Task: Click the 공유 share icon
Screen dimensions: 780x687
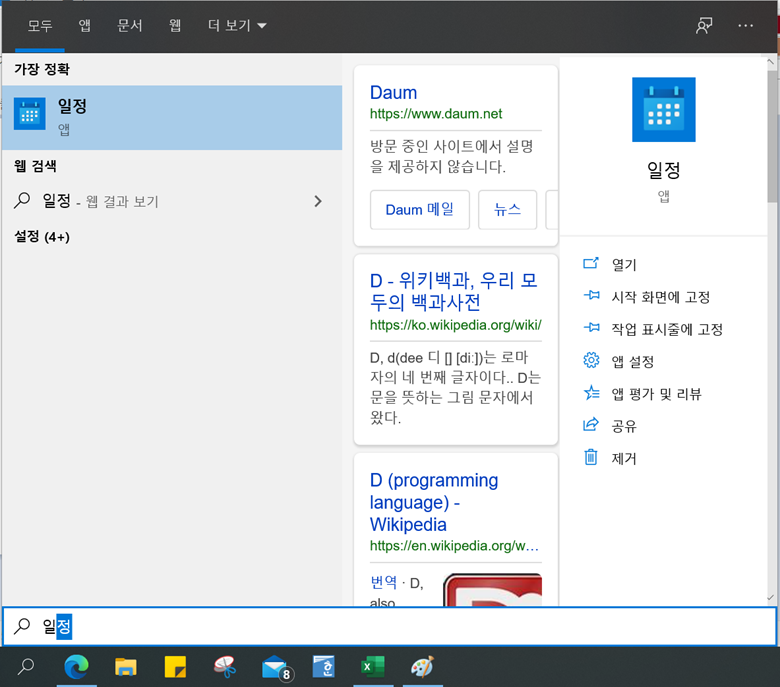Action: click(590, 425)
